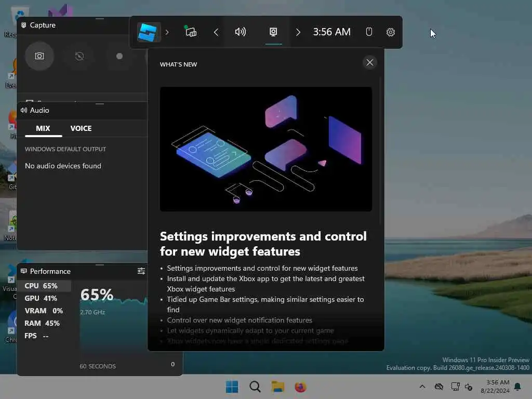Show hidden system tray icons
The height and width of the screenshot is (399, 532).
coord(422,387)
